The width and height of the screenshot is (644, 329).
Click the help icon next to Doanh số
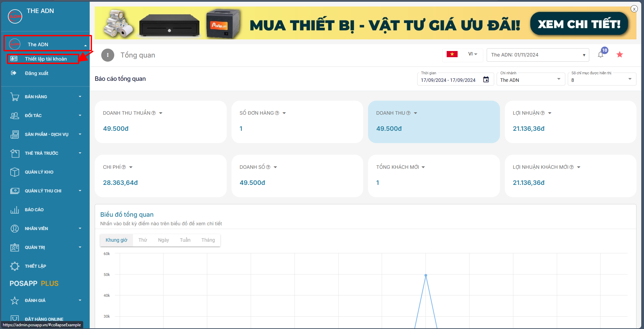point(268,167)
